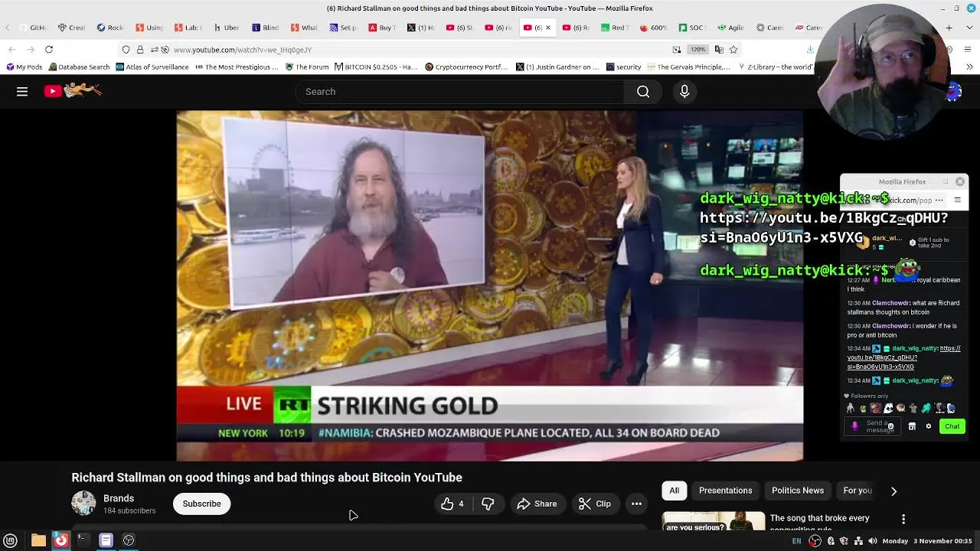Viewport: 980px width, 551px height.
Task: Switch to the Blind tab
Action: click(265, 28)
